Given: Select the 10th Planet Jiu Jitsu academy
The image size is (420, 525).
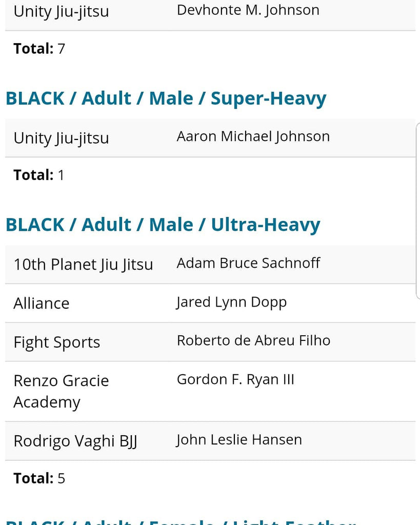Looking at the screenshot, I should pos(83,265).
